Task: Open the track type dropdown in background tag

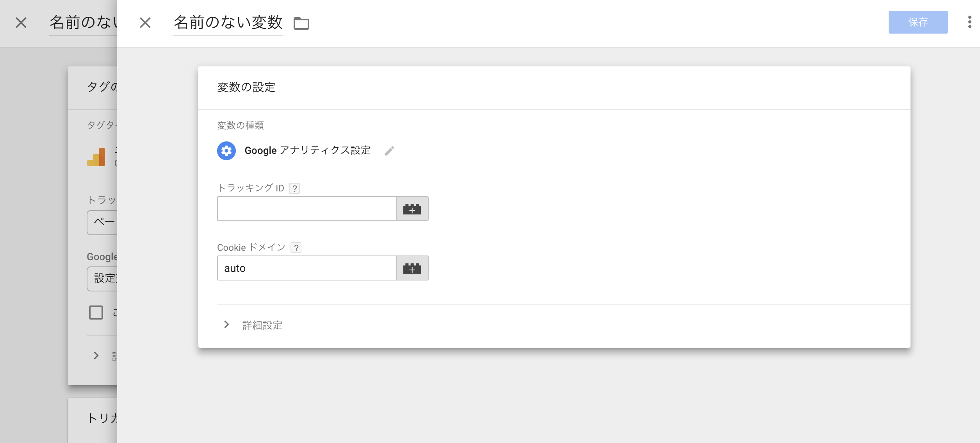Action: (x=102, y=223)
